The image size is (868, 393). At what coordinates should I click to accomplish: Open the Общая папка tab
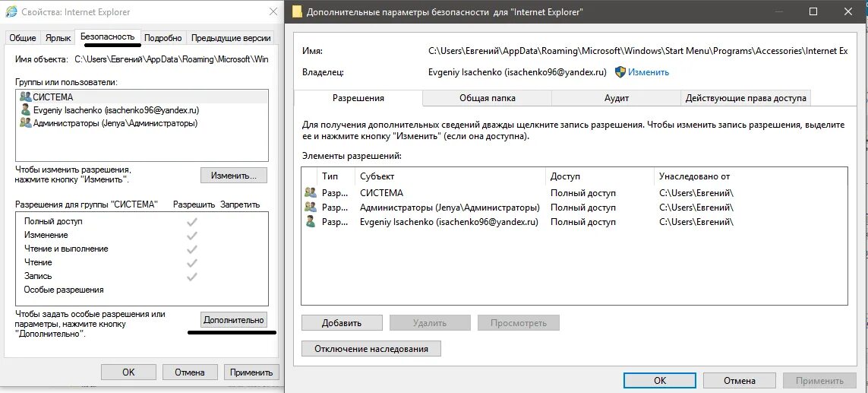coord(487,98)
